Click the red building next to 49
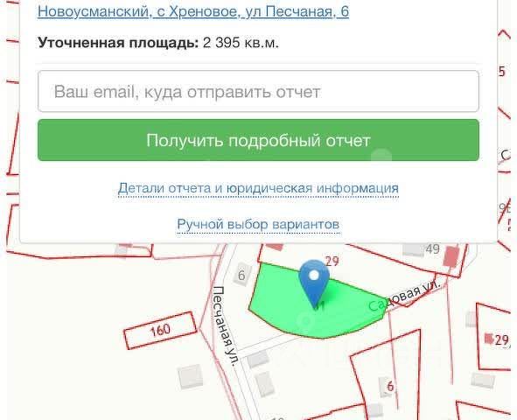Image resolution: width=517 pixels, height=420 pixels. tap(451, 256)
